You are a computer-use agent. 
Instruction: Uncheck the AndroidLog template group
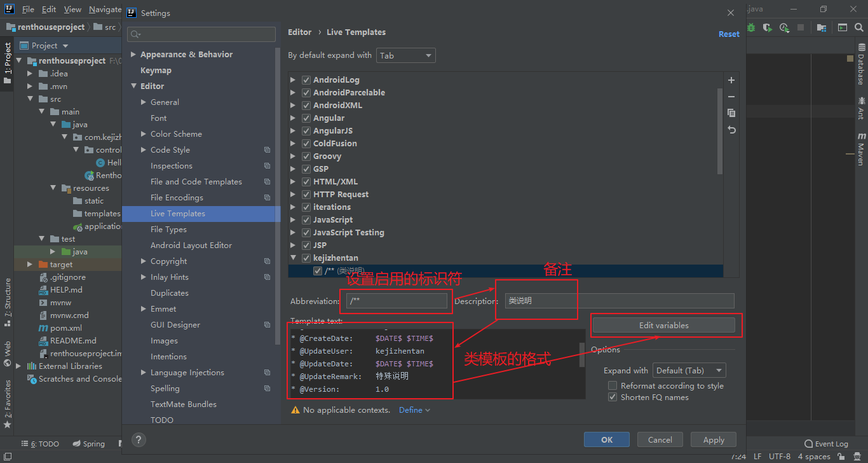tap(306, 80)
